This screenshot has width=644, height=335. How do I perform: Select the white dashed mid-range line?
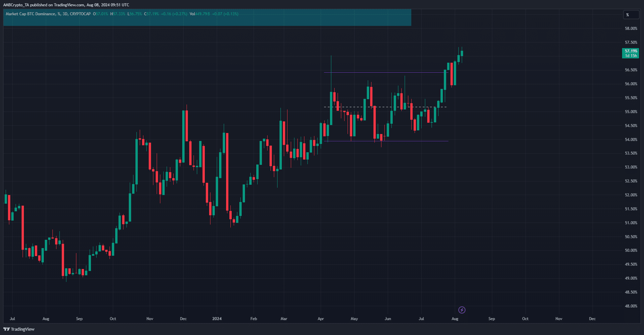tap(385, 107)
